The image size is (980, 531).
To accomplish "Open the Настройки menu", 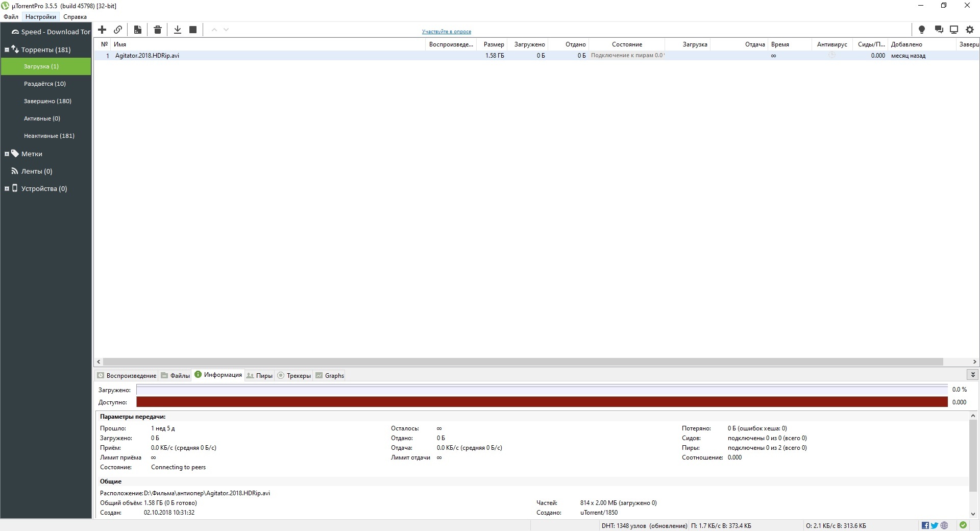I will (x=41, y=17).
